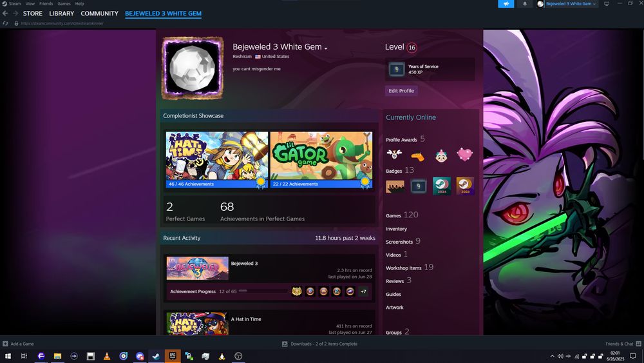Open the Years of Service badge in Badges row

click(x=418, y=186)
